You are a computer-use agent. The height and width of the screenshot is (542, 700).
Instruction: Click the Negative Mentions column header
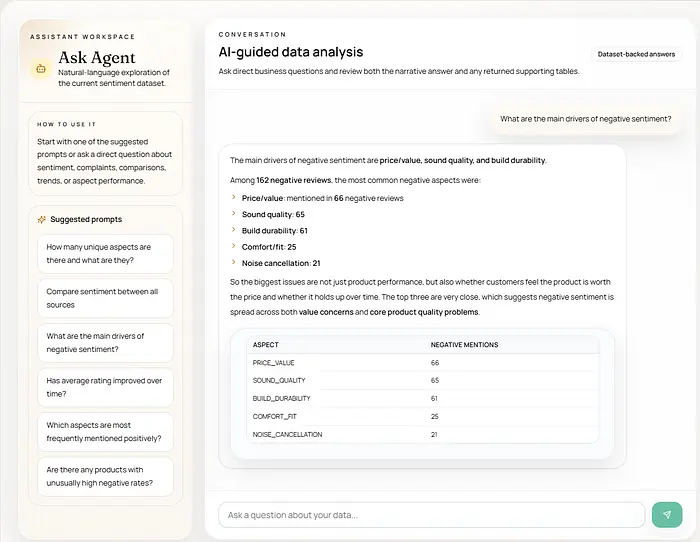tap(464, 345)
